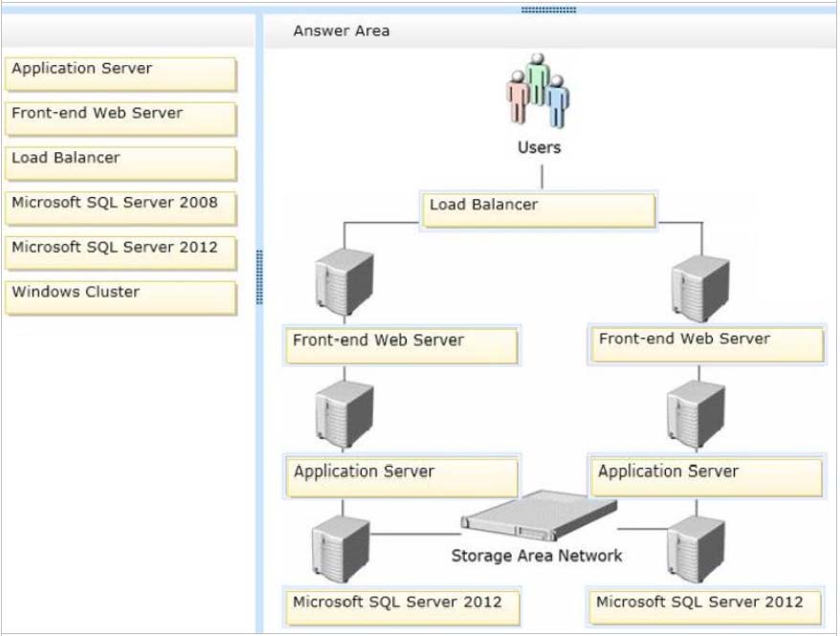
Task: Click server icon above left Application Server box
Action: point(343,414)
